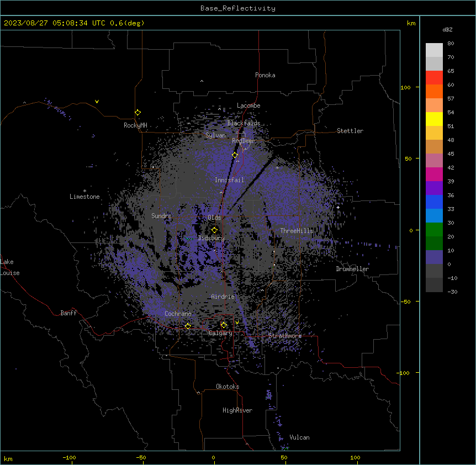Click the 0 tick on the bottom axis
The image size is (476, 465).
click(x=213, y=458)
